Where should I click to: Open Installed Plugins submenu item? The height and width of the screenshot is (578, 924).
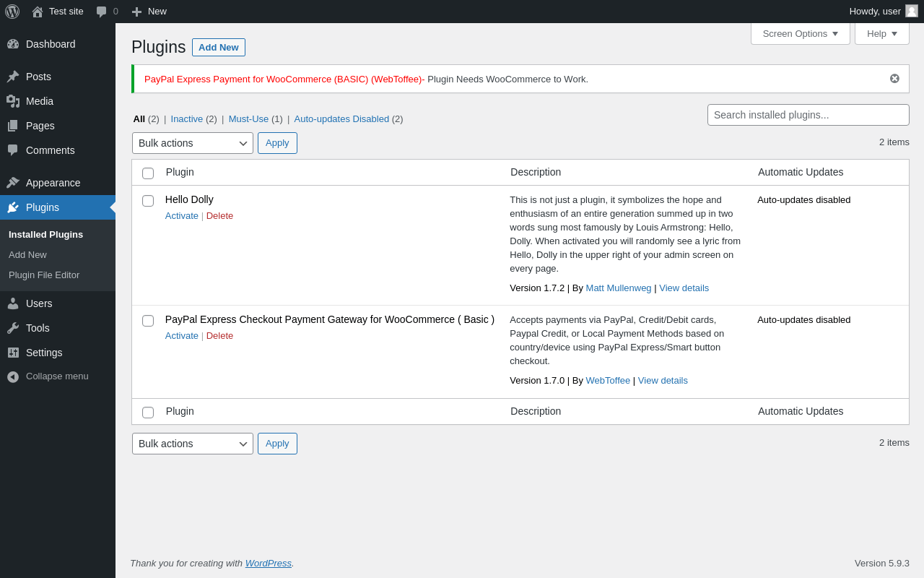tap(46, 235)
